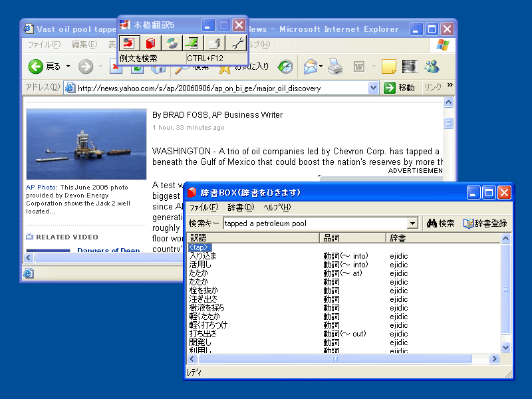Click the flag icon in 本格翻訳5 title bar
Screen dimensions: 532x399
pos(125,25)
